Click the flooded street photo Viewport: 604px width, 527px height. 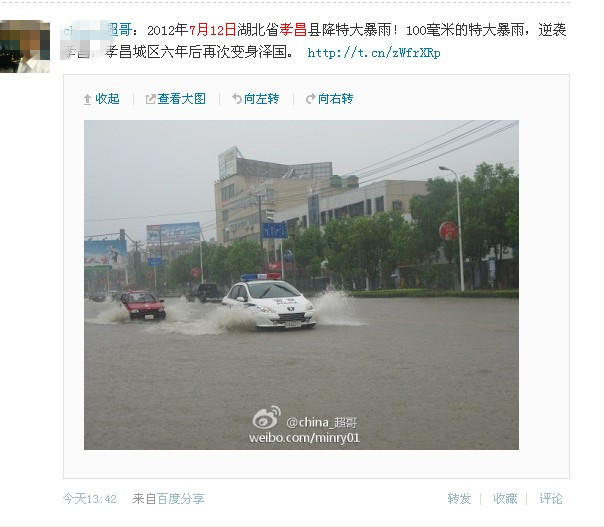click(301, 285)
